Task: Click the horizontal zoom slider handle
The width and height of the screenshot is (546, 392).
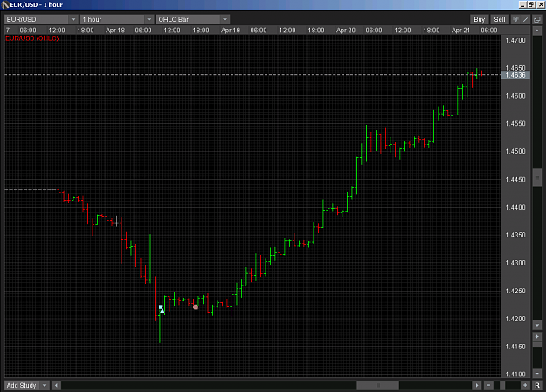Action: click(x=502, y=385)
